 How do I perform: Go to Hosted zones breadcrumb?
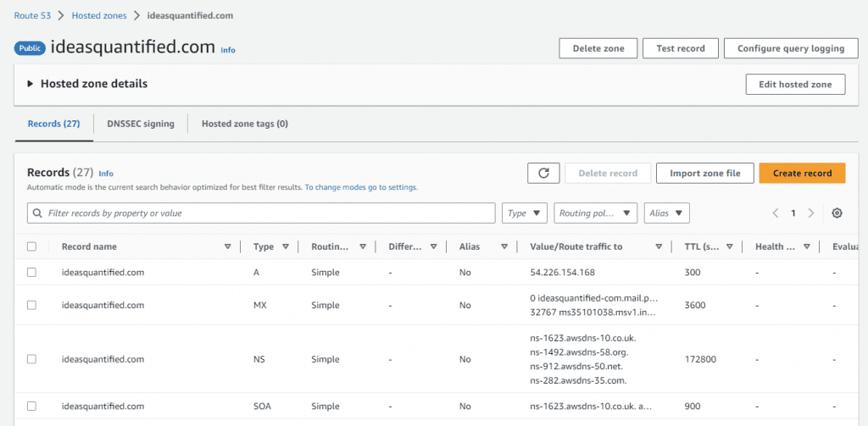[99, 15]
